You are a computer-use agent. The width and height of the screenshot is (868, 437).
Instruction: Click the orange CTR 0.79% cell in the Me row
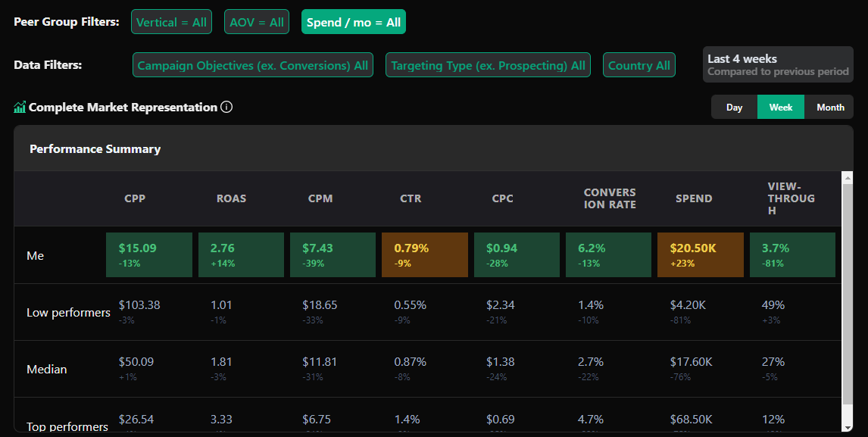click(424, 254)
